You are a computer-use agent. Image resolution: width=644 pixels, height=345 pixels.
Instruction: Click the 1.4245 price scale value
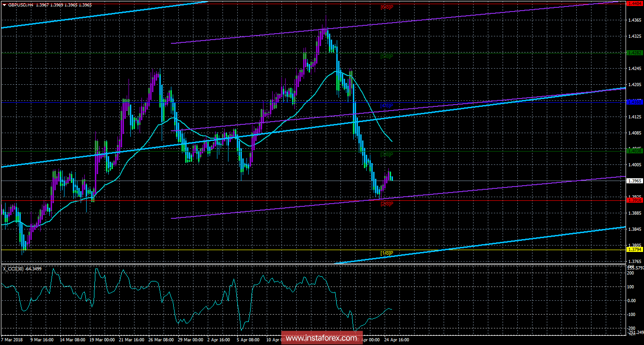635,69
